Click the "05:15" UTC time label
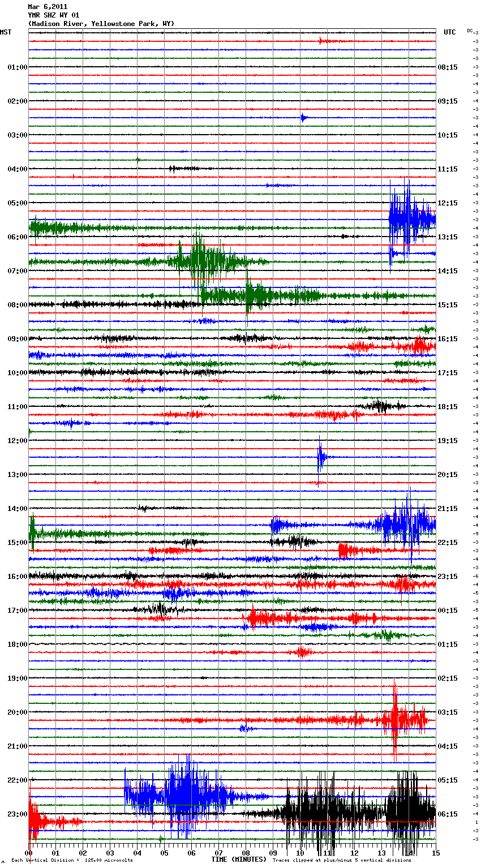481x868 pixels. click(x=448, y=780)
